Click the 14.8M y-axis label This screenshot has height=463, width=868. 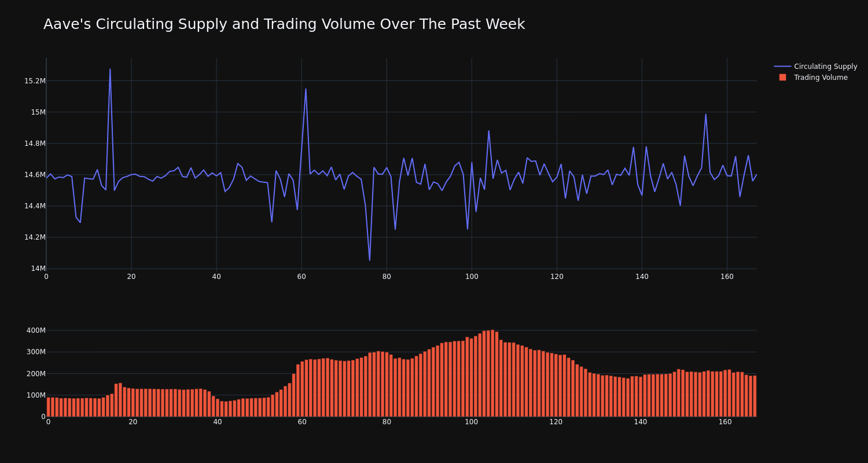click(35, 144)
